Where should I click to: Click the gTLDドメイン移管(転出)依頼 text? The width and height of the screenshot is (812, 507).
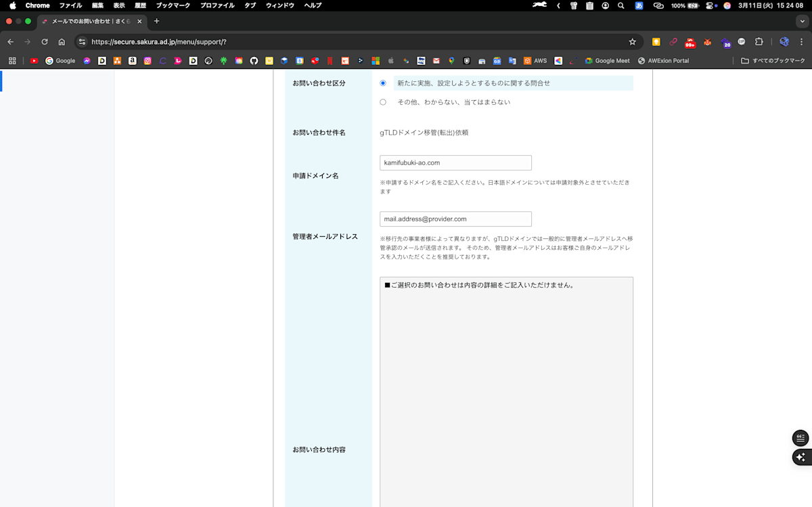coord(424,133)
